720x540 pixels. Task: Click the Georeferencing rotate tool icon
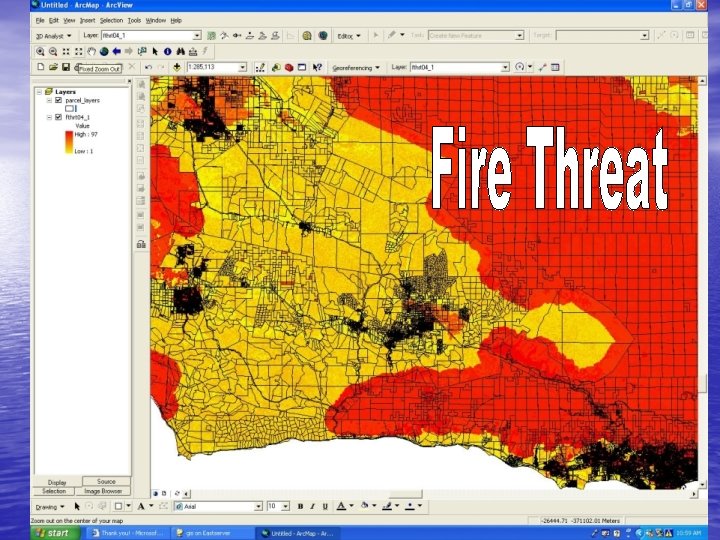click(x=519, y=67)
